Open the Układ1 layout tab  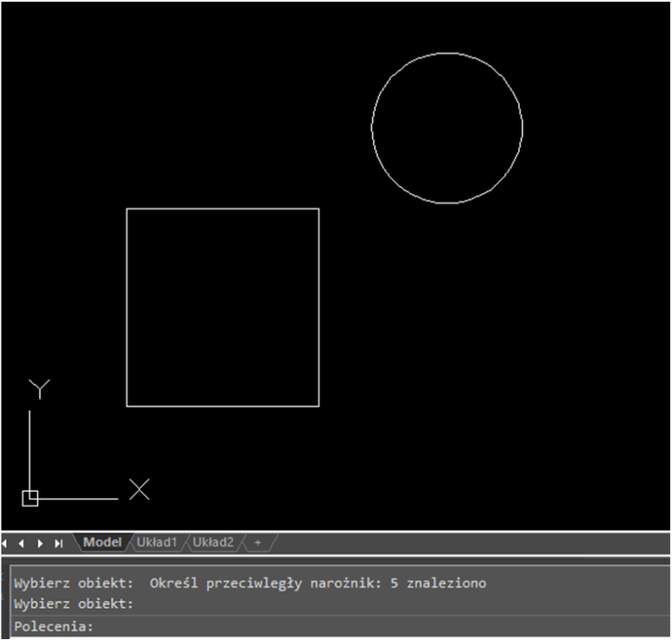click(157, 543)
